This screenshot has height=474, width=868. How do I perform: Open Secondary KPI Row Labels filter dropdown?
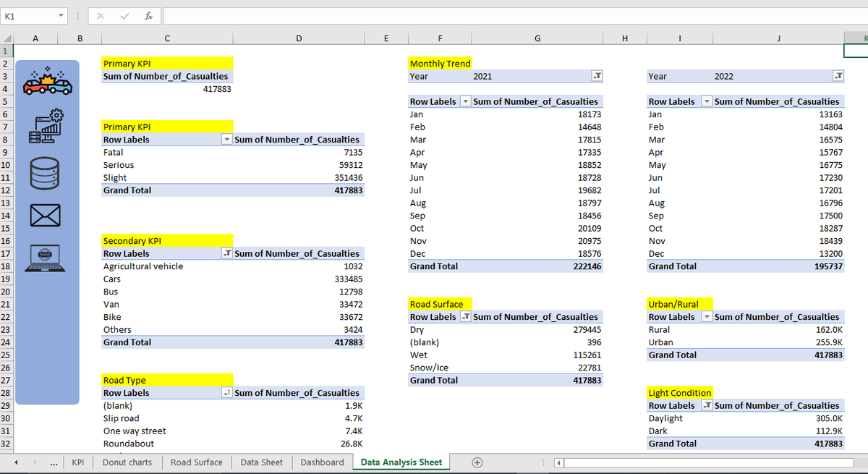click(226, 253)
